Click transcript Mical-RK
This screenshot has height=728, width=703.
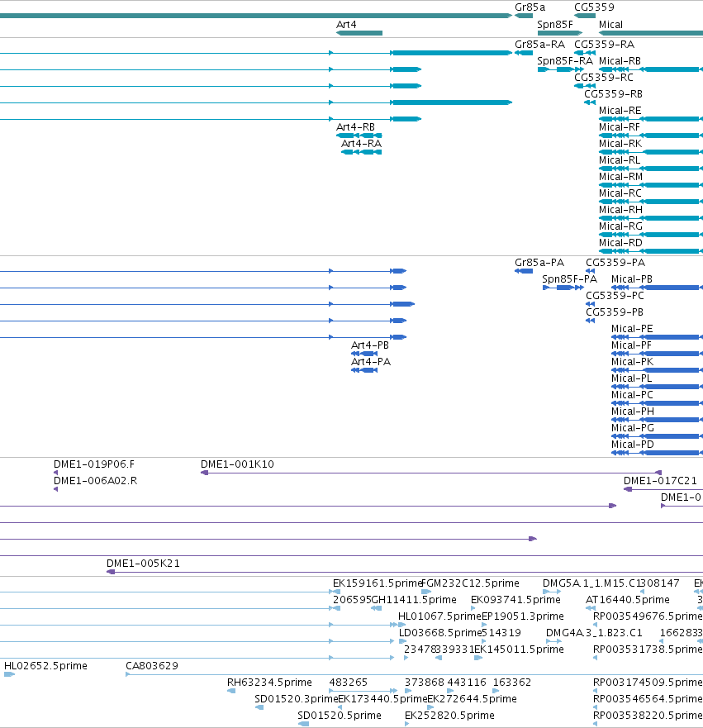coord(651,152)
